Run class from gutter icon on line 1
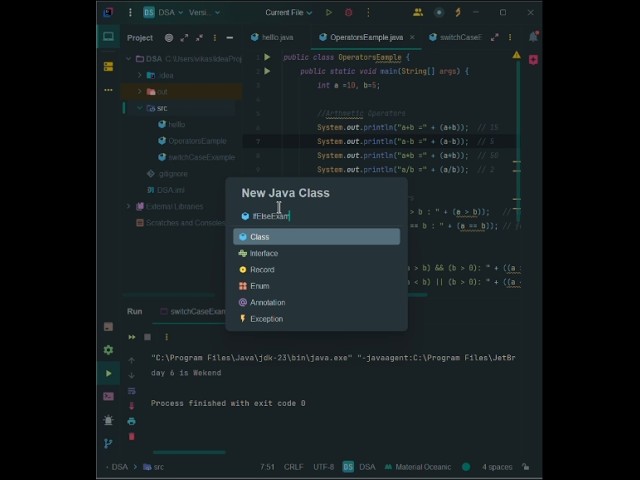The image size is (640, 480). pyautogui.click(x=267, y=57)
